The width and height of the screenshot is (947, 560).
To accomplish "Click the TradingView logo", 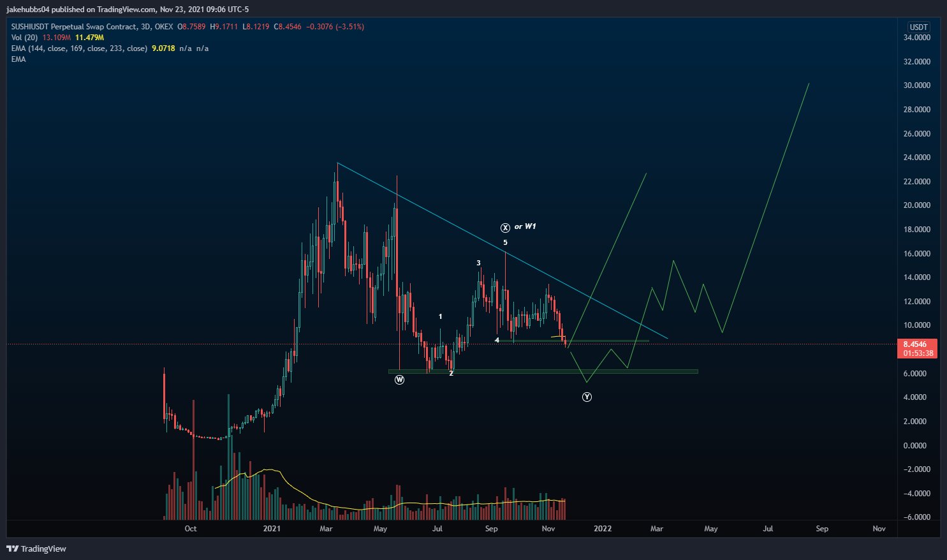I will click(x=36, y=549).
